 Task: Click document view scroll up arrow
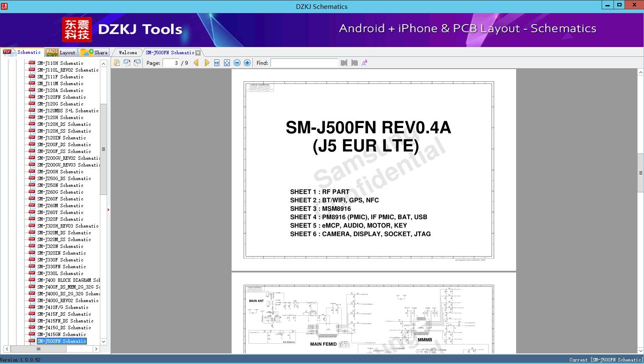click(x=641, y=72)
